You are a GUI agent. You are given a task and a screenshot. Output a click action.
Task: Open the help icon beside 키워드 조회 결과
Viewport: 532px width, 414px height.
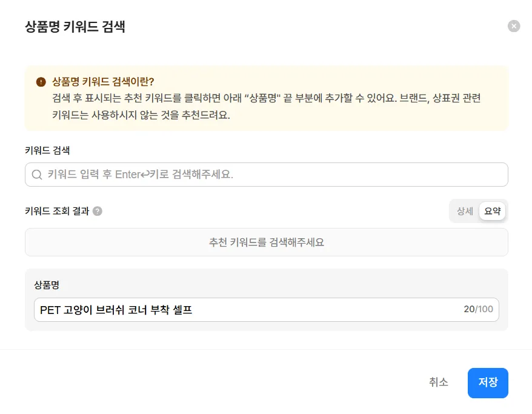pyautogui.click(x=98, y=211)
